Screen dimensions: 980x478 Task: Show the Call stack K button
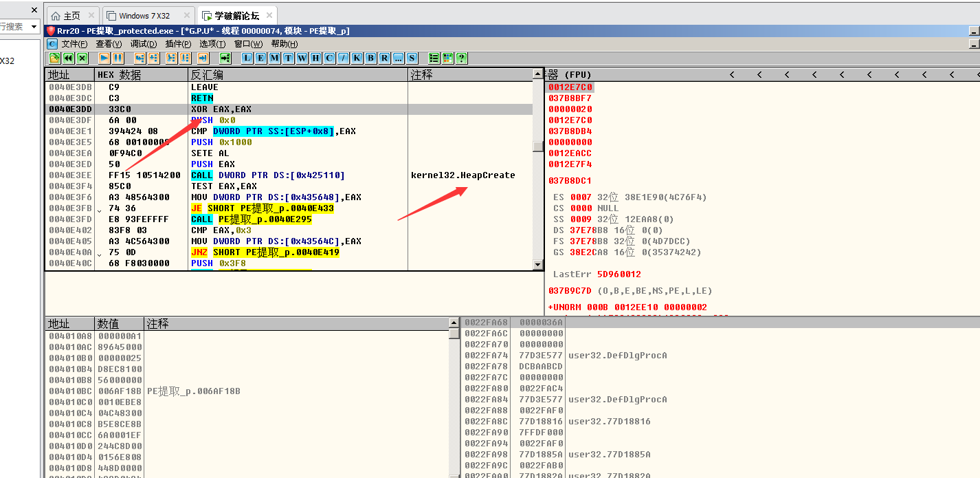coord(357,58)
